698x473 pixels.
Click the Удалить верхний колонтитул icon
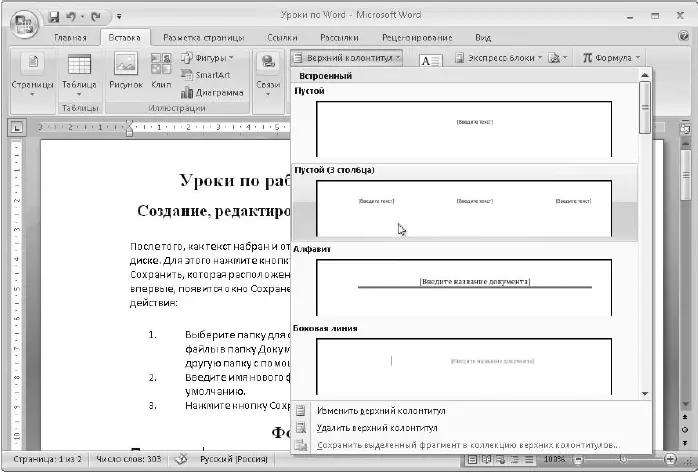[301, 428]
